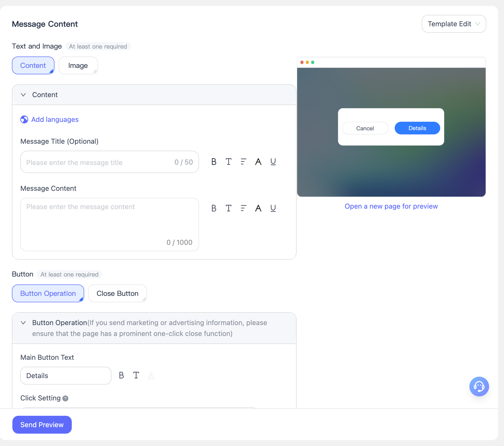Open font size tool for message content
504x446 pixels.
coord(228,208)
